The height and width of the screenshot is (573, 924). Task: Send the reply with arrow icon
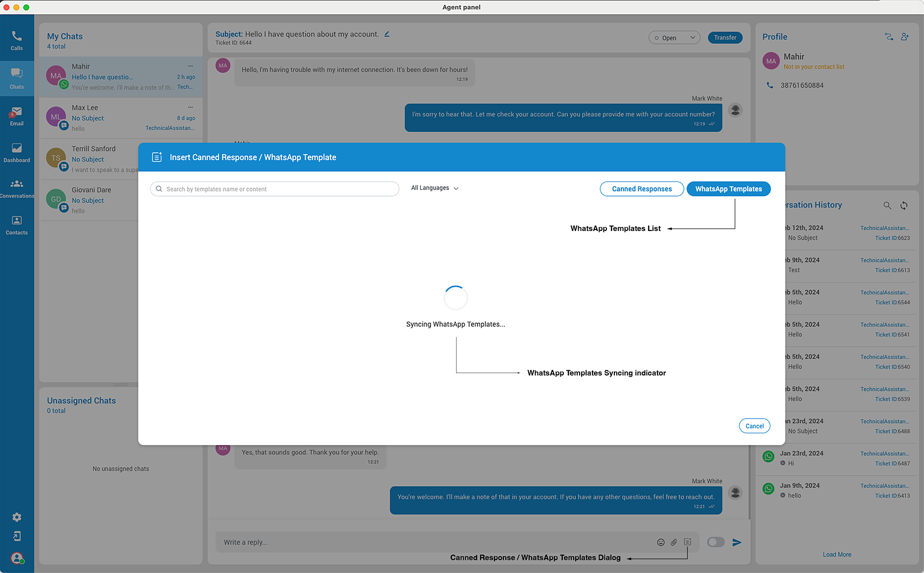coord(737,542)
